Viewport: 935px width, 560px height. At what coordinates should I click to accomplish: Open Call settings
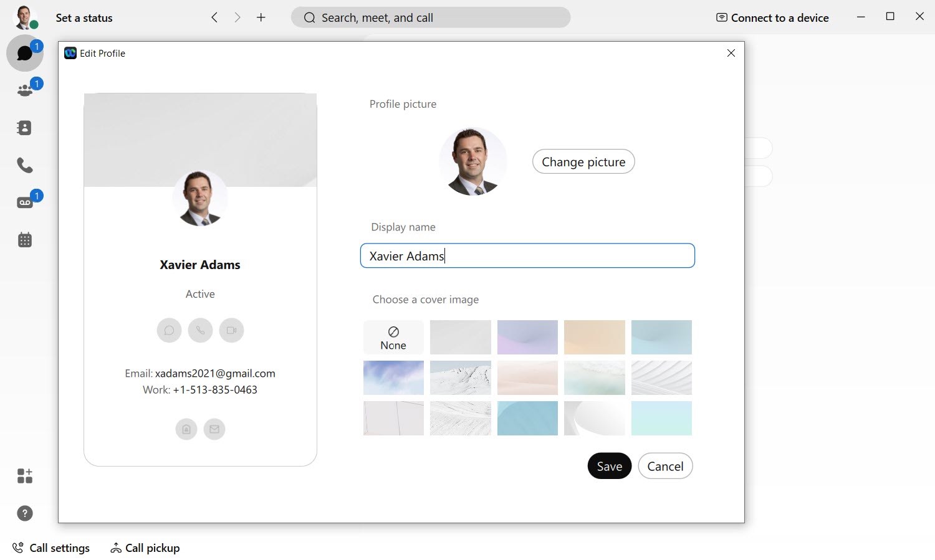click(x=51, y=548)
